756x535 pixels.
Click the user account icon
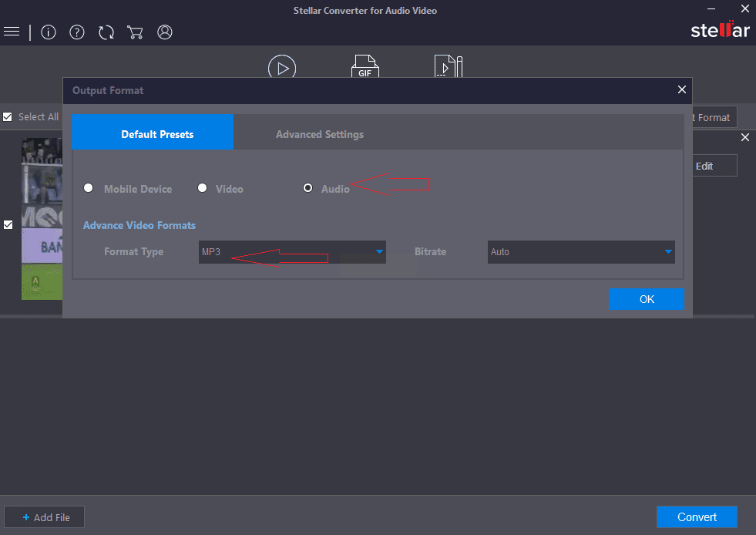point(165,32)
